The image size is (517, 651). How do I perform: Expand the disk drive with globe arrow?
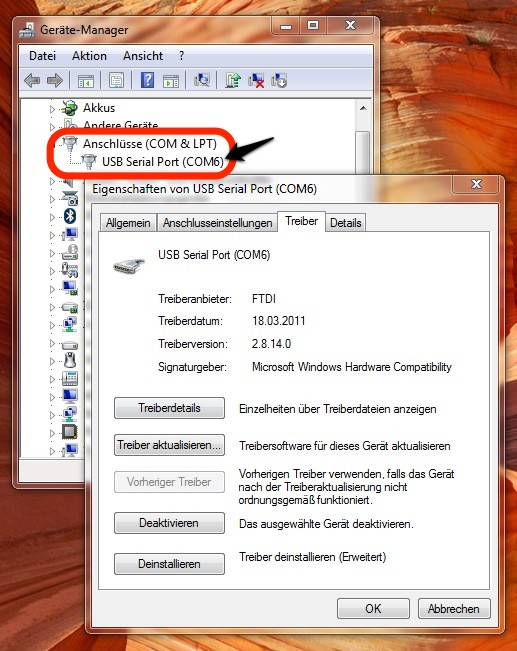pos(52,253)
